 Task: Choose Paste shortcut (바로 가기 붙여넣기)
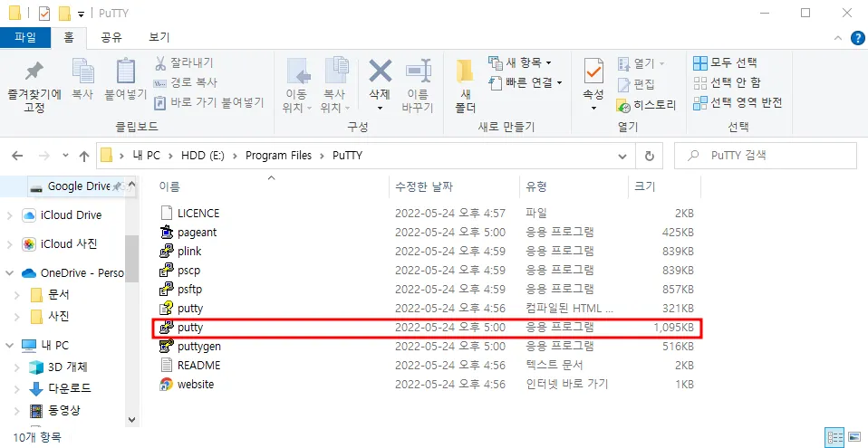click(208, 102)
